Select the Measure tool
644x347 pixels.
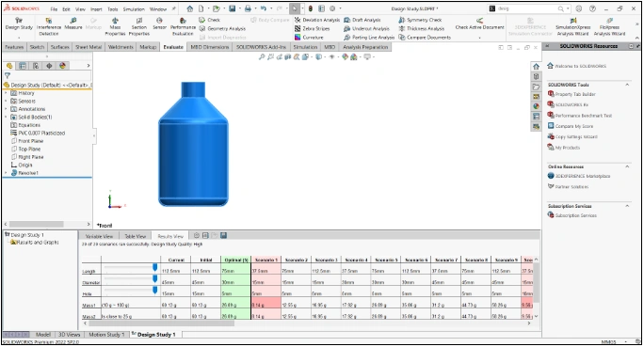73,24
